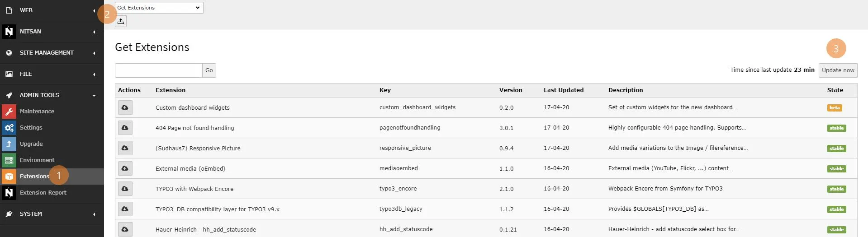Sort by the Key column header
Screen dimensions: 868x237
point(385,90)
